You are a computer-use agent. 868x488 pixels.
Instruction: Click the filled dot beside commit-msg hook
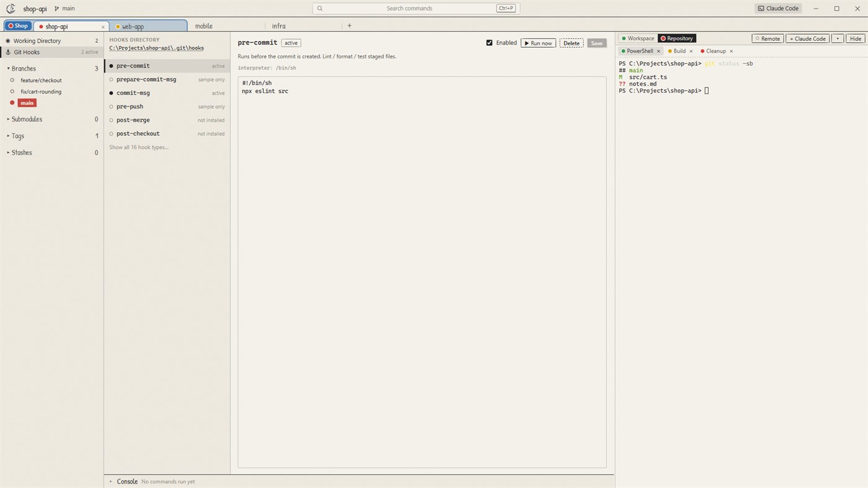[x=111, y=93]
